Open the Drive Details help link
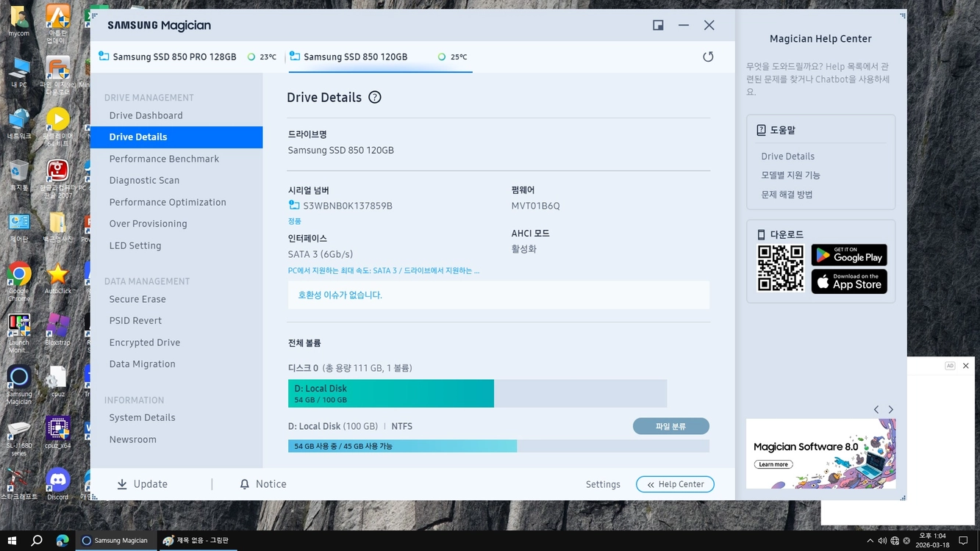This screenshot has width=980, height=551. (787, 156)
